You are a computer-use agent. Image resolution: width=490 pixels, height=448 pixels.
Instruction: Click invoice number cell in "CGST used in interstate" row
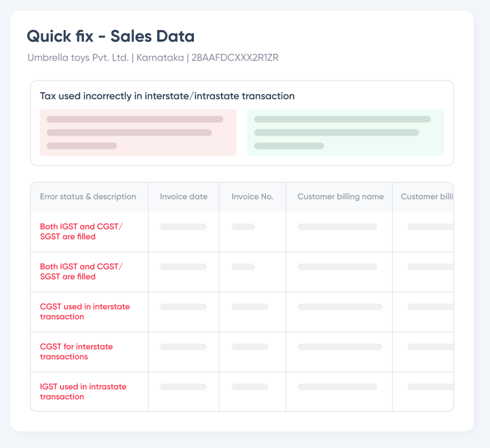coord(250,307)
